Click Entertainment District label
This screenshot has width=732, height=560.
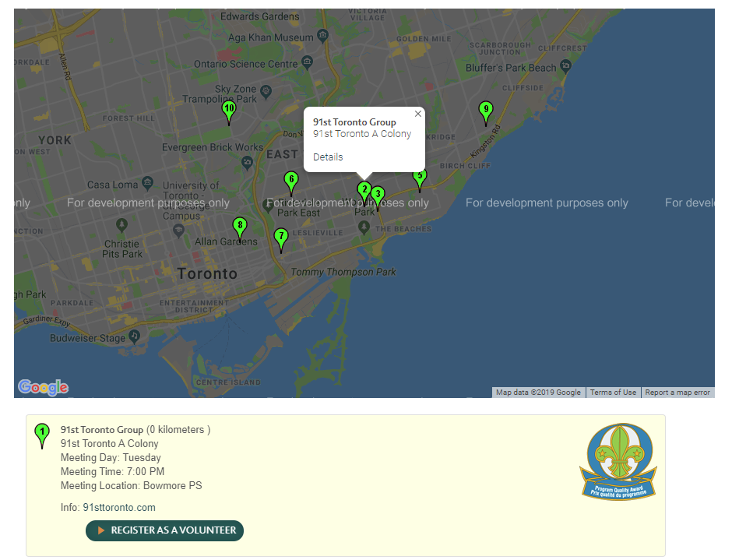pyautogui.click(x=194, y=306)
